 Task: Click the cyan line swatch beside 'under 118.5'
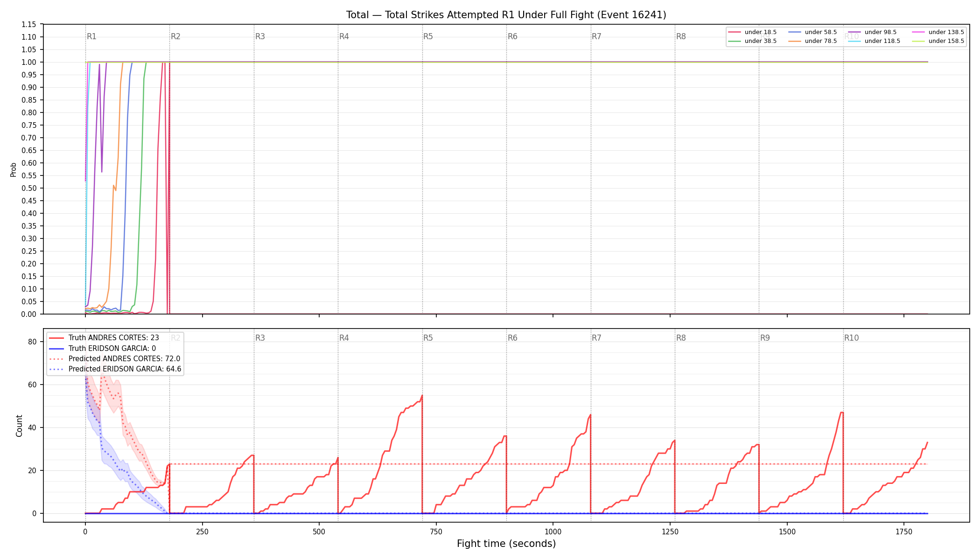854,41
